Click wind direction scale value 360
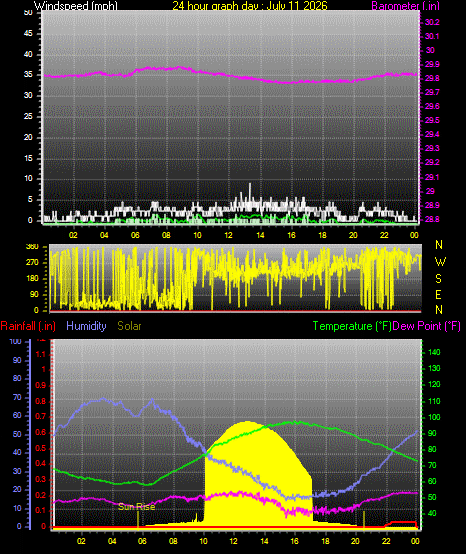The height and width of the screenshot is (554, 466). [x=33, y=247]
